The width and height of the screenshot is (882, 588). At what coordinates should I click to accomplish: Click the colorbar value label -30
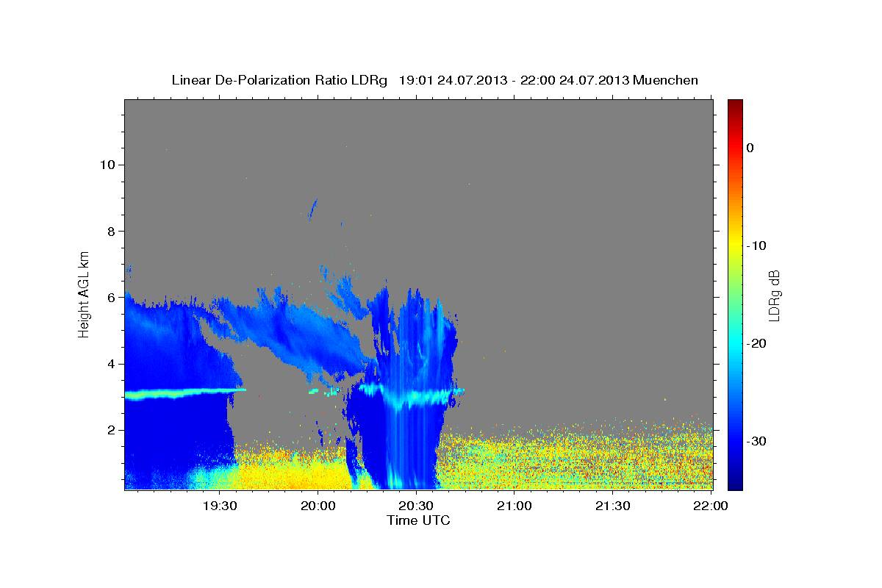[756, 441]
